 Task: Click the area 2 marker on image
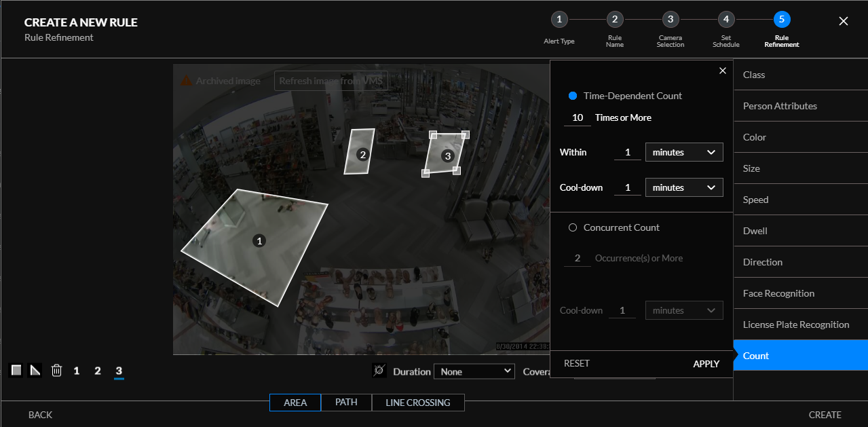coord(363,154)
